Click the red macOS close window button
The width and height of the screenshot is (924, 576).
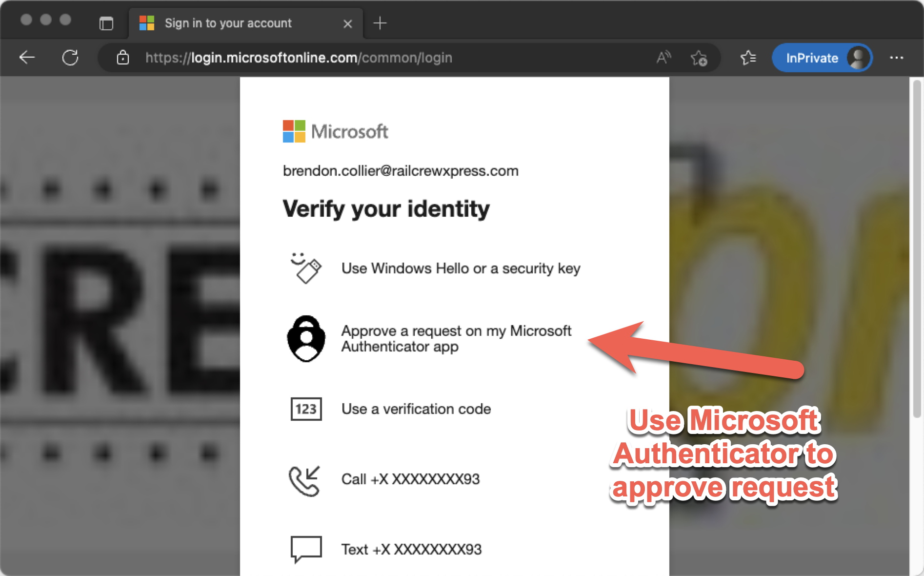point(26,20)
